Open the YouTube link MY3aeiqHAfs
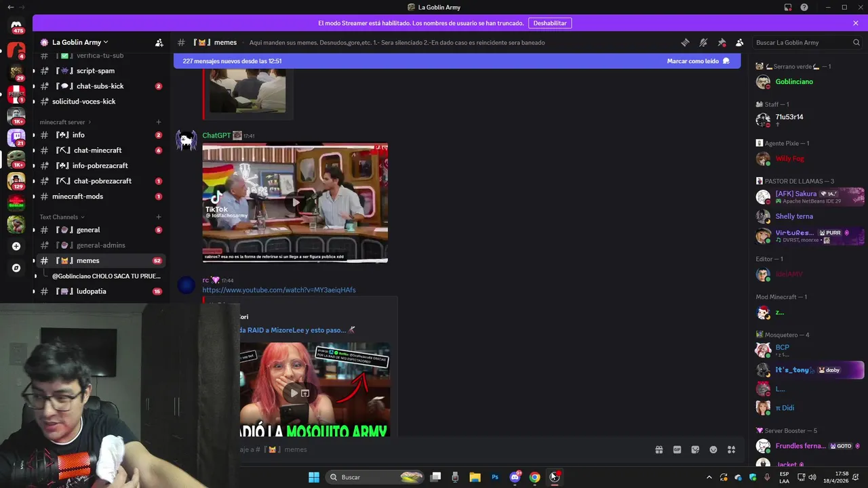The width and height of the screenshot is (868, 488). coord(279,290)
